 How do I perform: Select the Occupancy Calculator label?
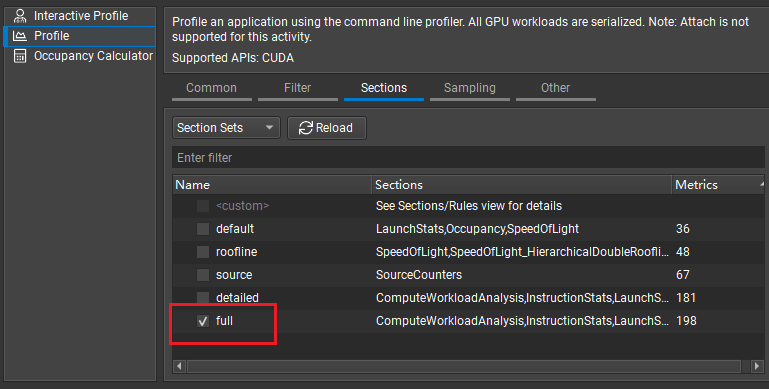point(93,56)
